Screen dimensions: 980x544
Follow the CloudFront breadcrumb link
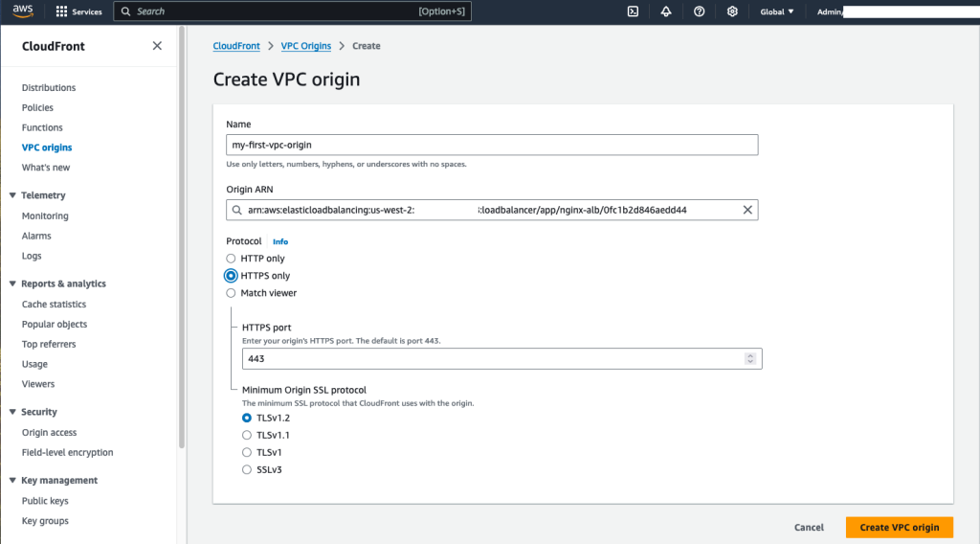(x=236, y=46)
